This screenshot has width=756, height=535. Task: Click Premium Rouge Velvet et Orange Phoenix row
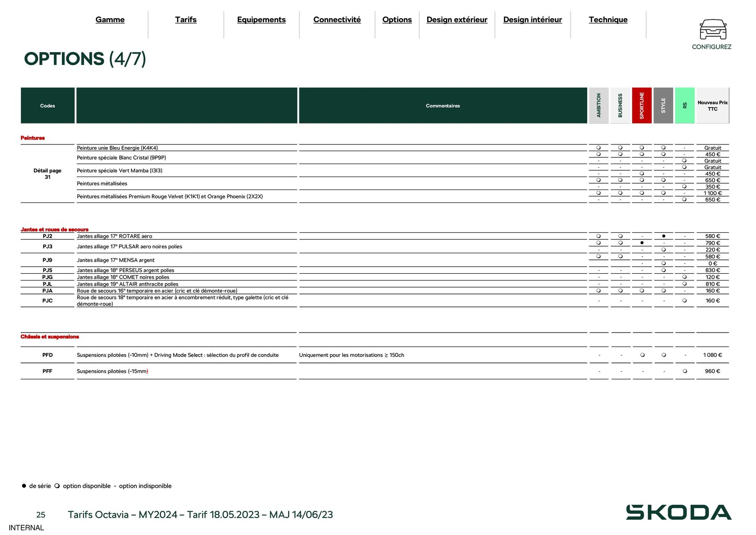(x=170, y=196)
